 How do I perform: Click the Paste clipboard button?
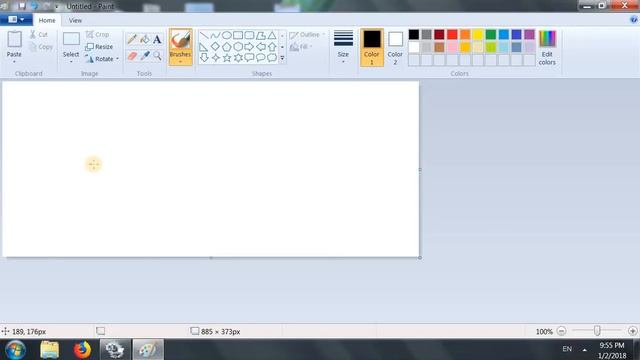click(x=14, y=43)
